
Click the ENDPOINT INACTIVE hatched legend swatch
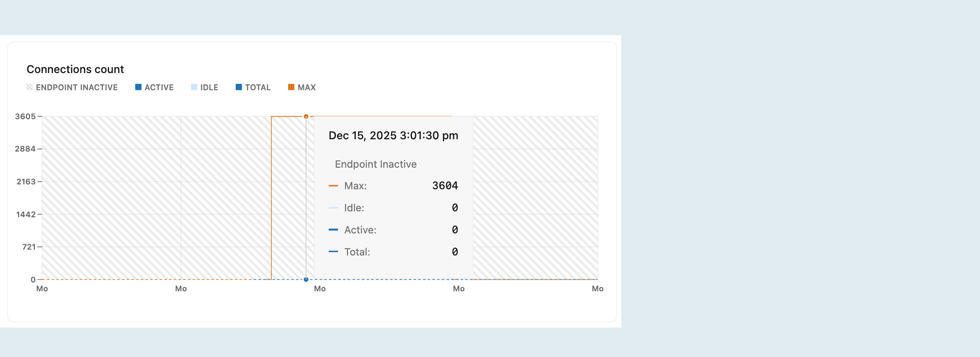[x=29, y=87]
